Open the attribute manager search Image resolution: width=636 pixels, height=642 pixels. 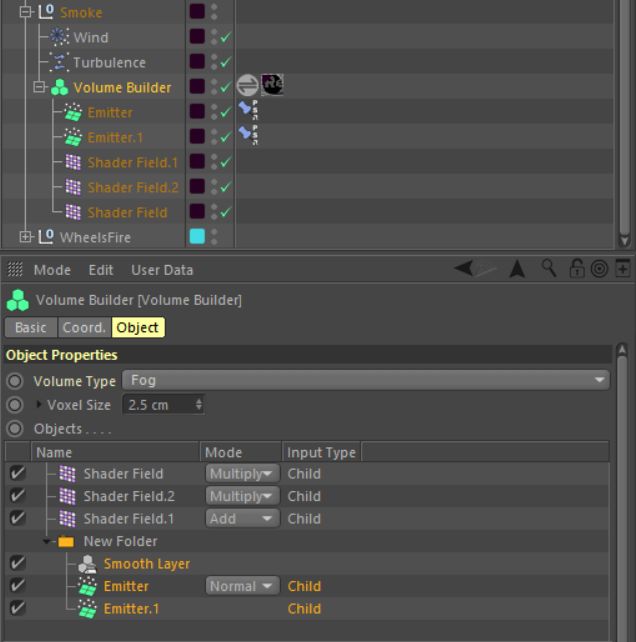549,268
